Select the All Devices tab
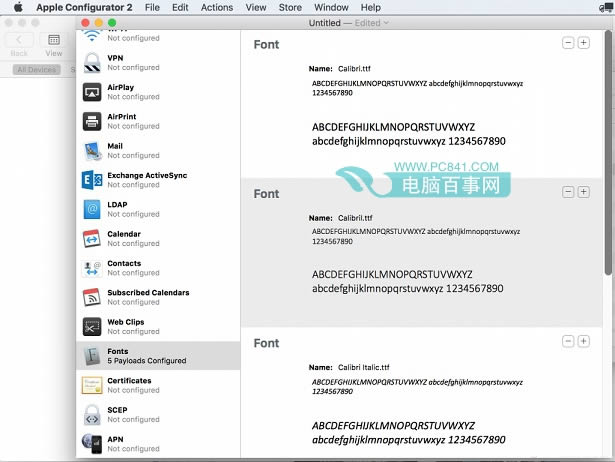 [x=36, y=69]
